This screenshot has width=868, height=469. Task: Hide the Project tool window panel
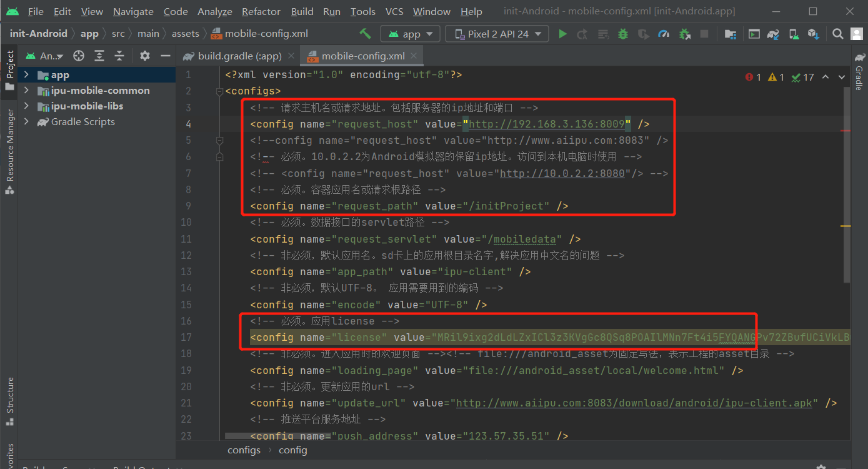(x=166, y=56)
